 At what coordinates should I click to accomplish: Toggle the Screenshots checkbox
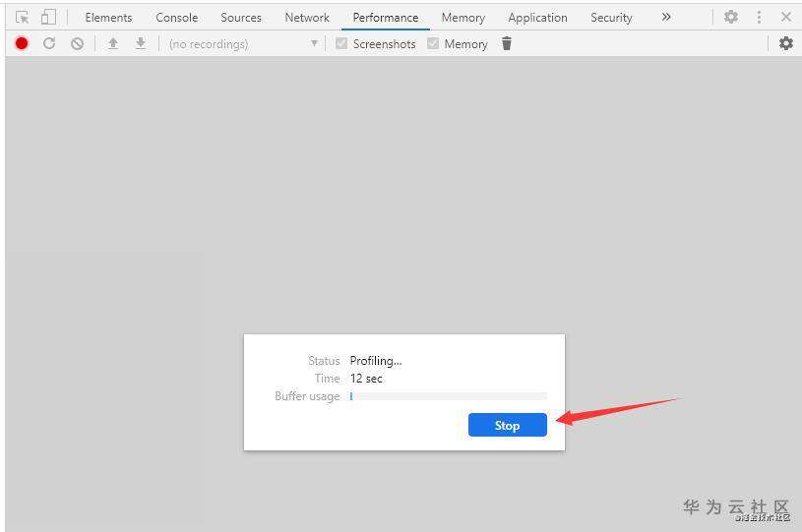click(341, 43)
